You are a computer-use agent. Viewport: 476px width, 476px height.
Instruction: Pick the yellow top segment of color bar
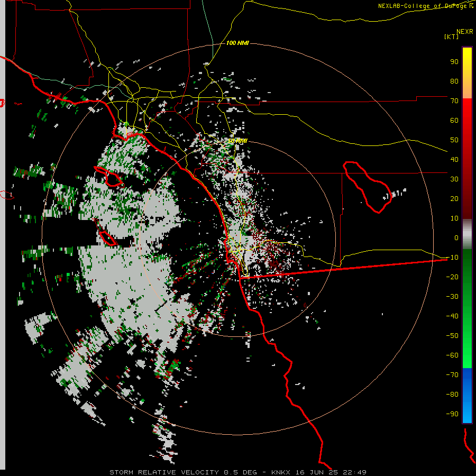467,73
